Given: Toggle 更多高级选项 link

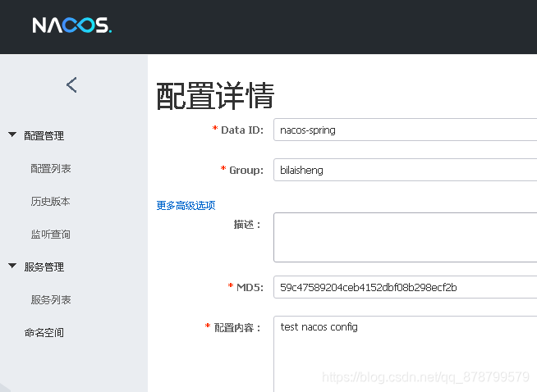Looking at the screenshot, I should [186, 205].
